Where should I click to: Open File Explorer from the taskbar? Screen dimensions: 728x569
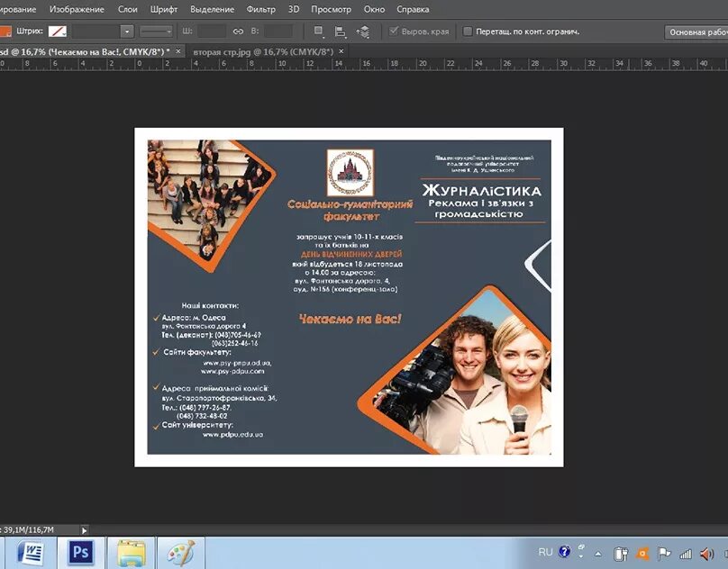click(x=131, y=553)
